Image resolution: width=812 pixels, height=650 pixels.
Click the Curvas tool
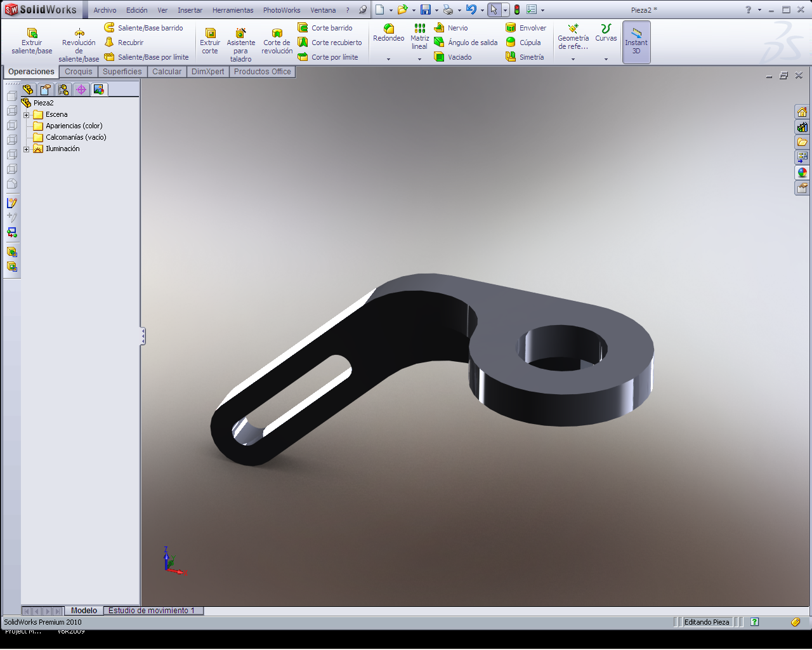(x=606, y=33)
